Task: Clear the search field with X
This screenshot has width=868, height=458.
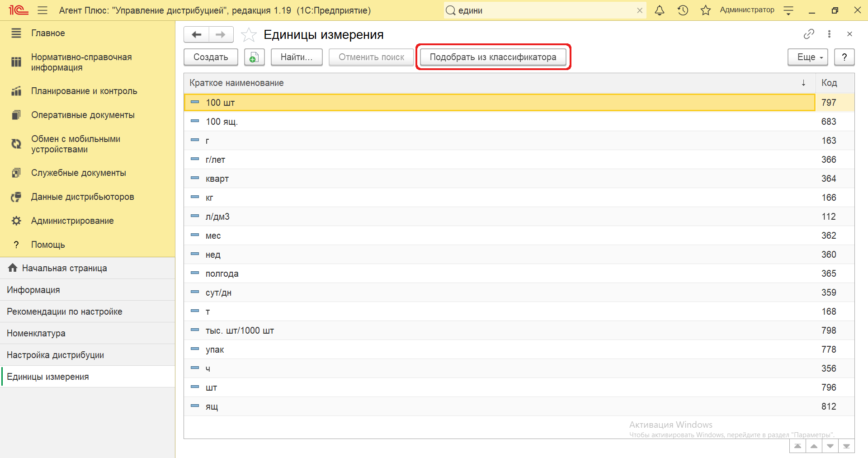Action: click(x=640, y=10)
